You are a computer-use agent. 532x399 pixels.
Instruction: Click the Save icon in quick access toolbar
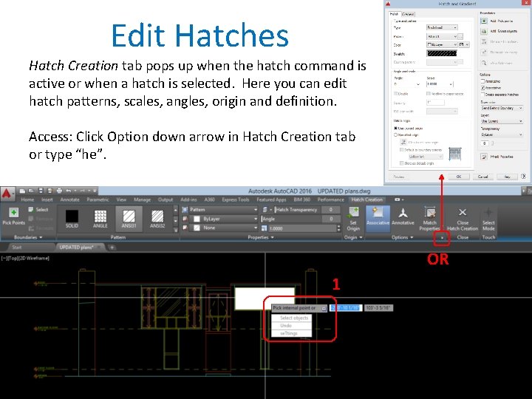click(x=41, y=191)
